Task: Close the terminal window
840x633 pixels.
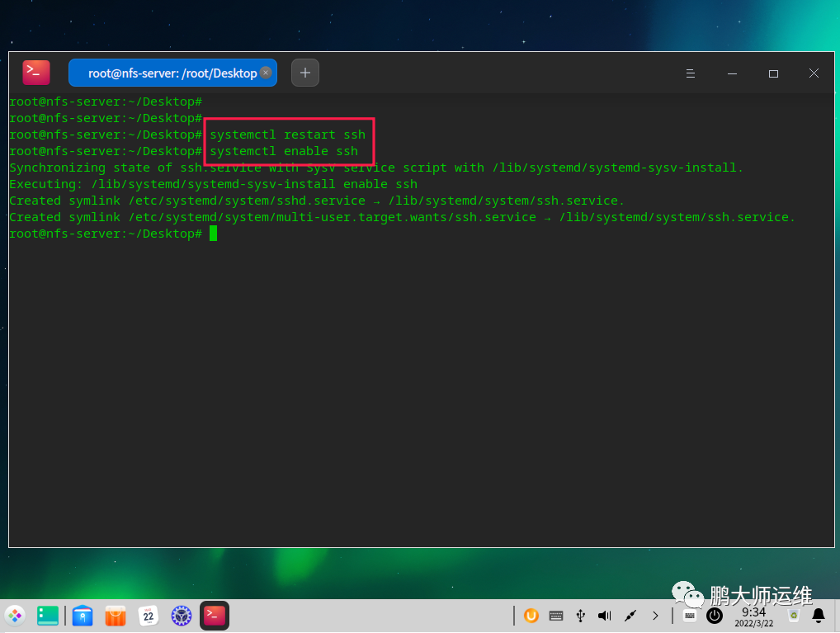Action: coord(814,73)
